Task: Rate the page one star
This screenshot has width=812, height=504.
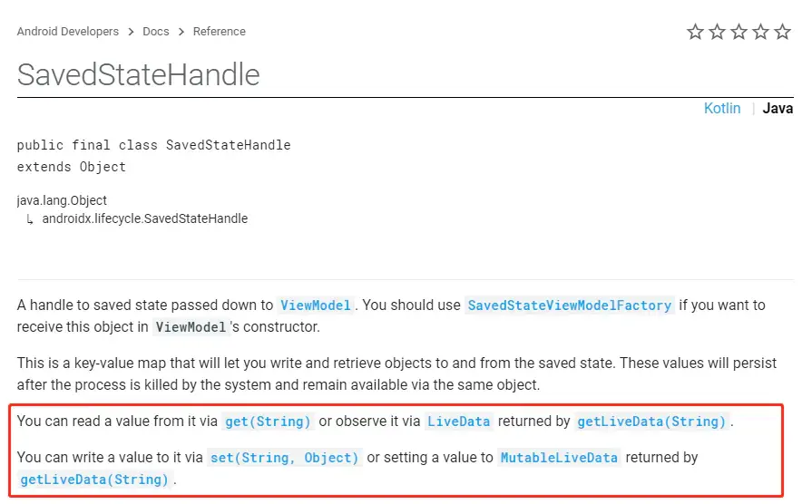Action: (x=695, y=32)
